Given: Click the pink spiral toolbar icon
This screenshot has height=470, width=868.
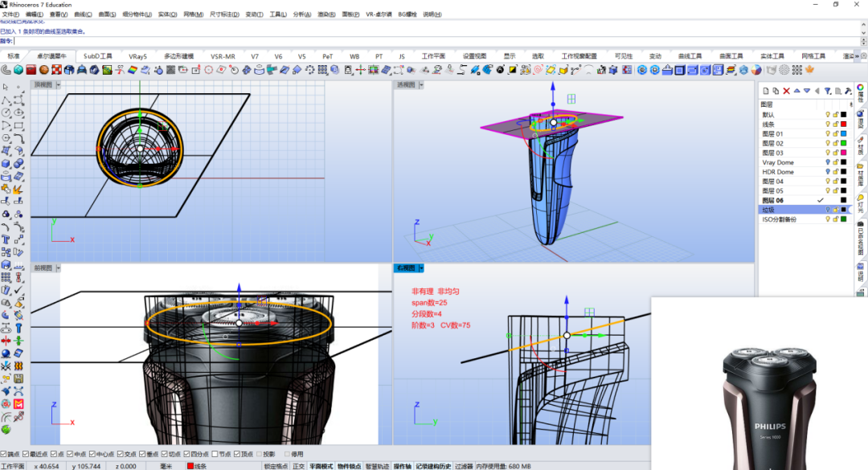Looking at the screenshot, I should [538, 70].
